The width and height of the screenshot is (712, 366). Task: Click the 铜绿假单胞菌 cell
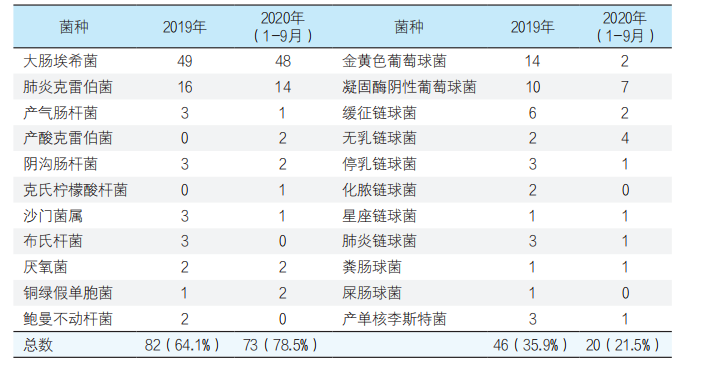[68, 293]
